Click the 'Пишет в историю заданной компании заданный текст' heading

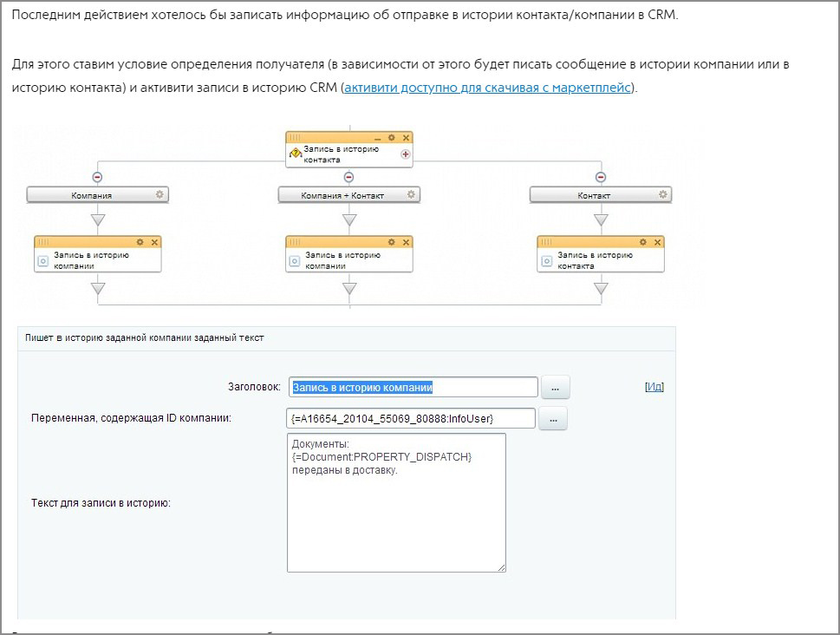[145, 337]
